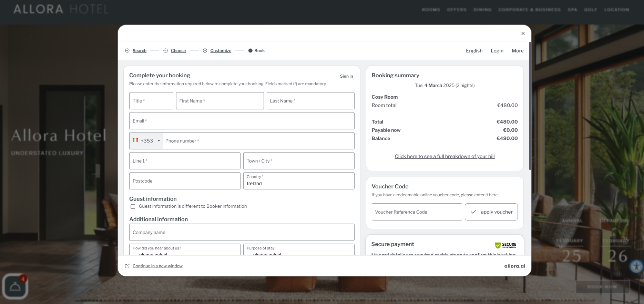644x304 pixels.
Task: Click the allora.ai footer logo
Action: click(x=514, y=266)
